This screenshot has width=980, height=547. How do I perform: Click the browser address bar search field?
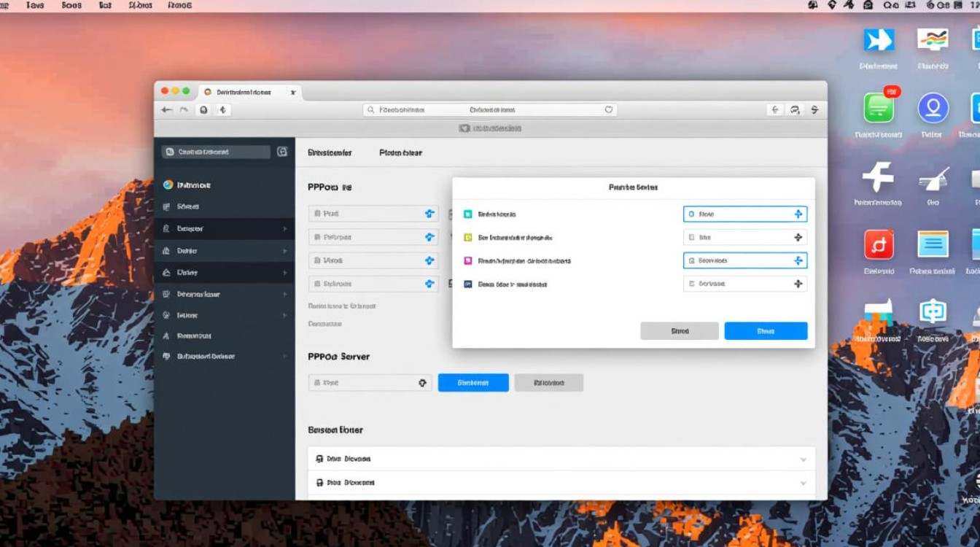(489, 110)
